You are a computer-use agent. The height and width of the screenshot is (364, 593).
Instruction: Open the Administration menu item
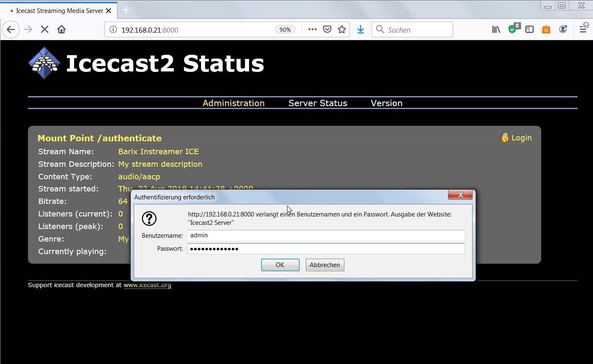point(233,103)
